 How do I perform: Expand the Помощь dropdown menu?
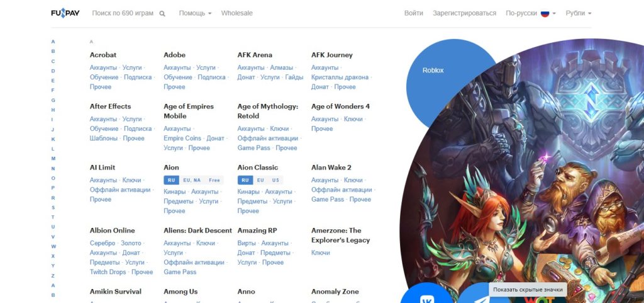coord(195,13)
